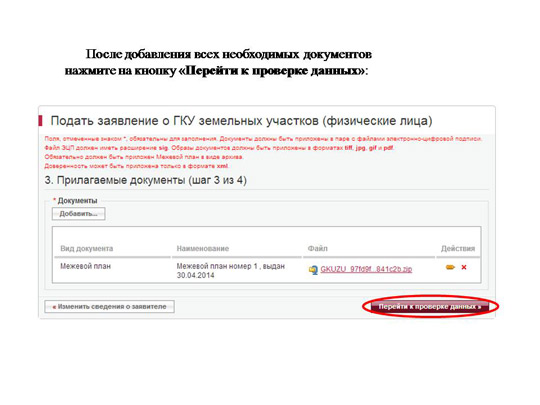
Task: Click the "Подать заявление о ГКУ" page title
Action: click(241, 121)
